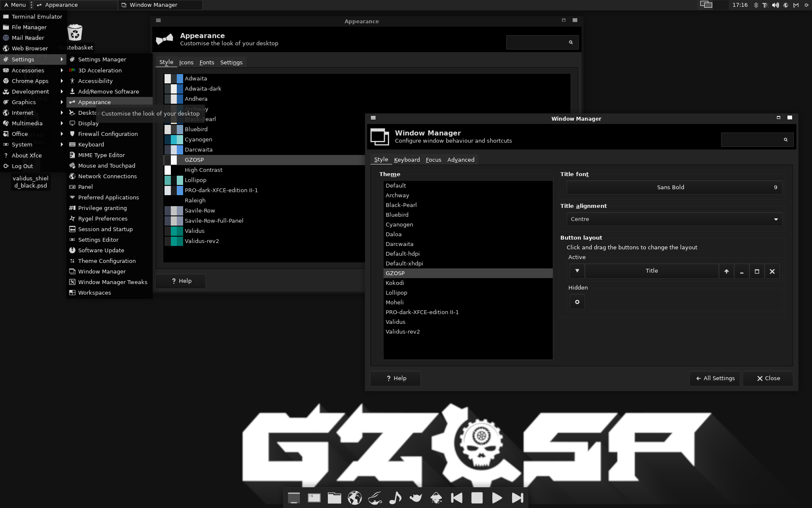Switch to Keyboard tab in Window Manager
This screenshot has height=508, width=812.
point(407,160)
